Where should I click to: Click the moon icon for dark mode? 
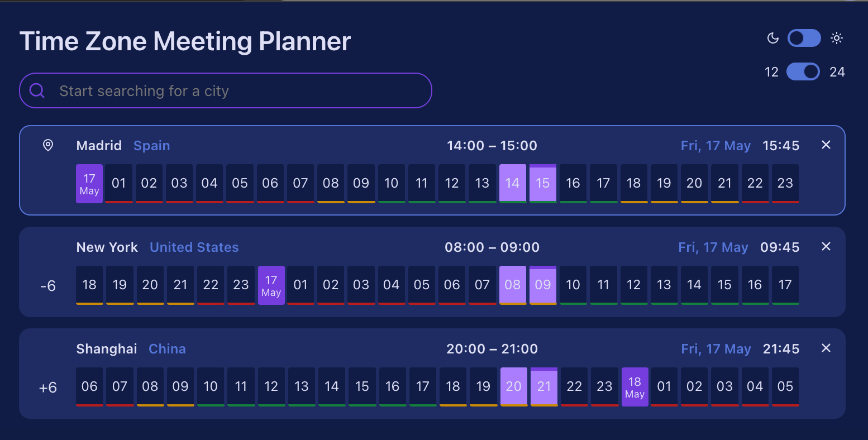tap(773, 38)
